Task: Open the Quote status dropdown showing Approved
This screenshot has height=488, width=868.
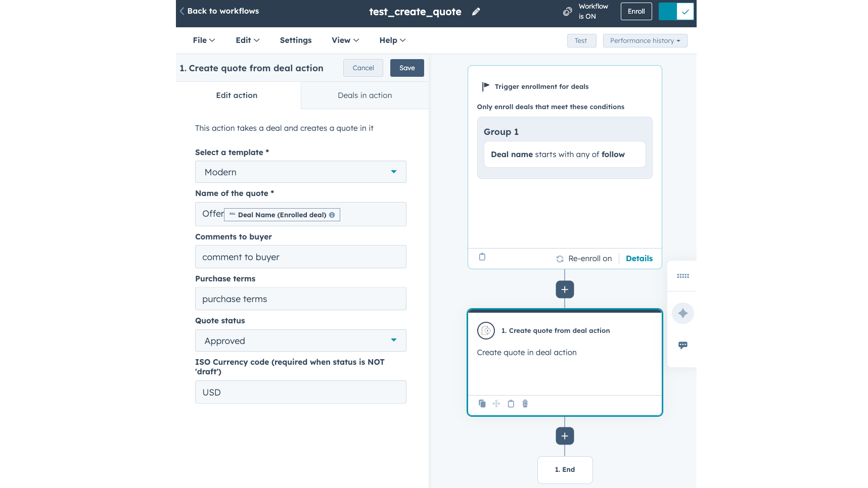Action: click(x=300, y=340)
